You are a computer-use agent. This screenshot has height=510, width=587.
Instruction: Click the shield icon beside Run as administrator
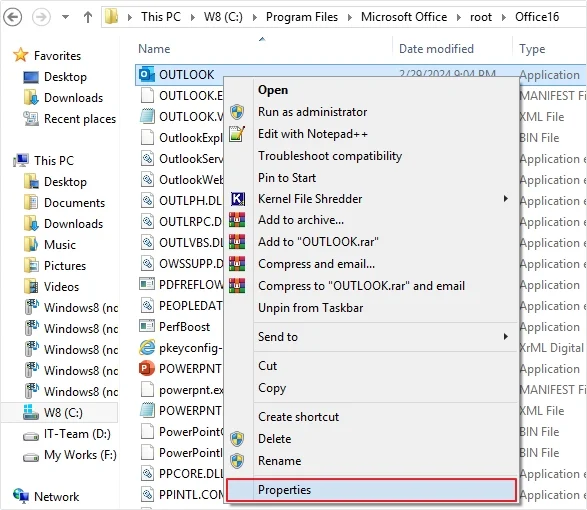[x=237, y=112]
